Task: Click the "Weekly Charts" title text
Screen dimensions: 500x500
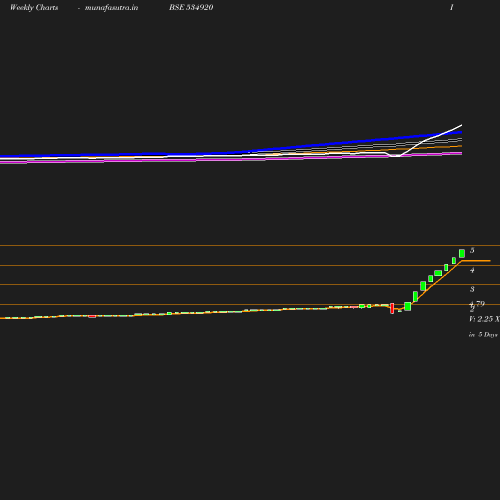Action: (x=34, y=8)
